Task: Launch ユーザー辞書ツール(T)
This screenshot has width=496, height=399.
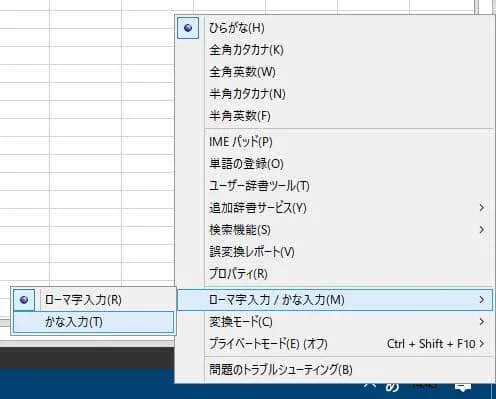Action: click(x=335, y=186)
